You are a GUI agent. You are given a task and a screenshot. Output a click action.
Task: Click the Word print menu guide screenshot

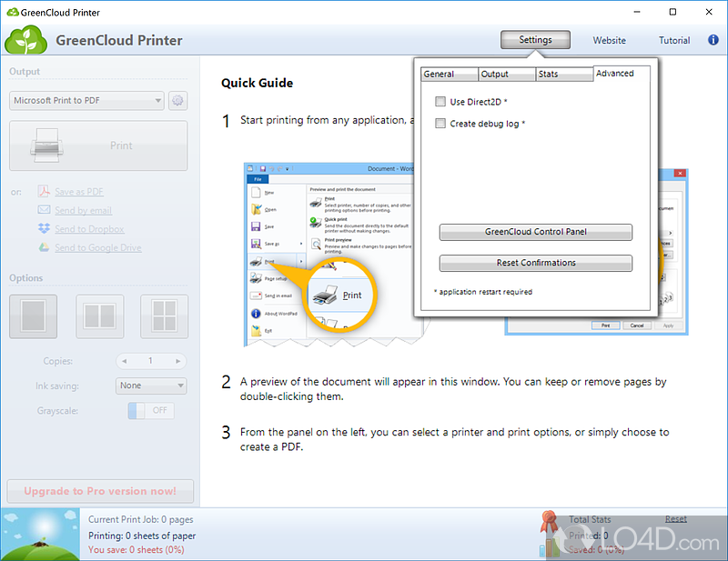click(329, 255)
